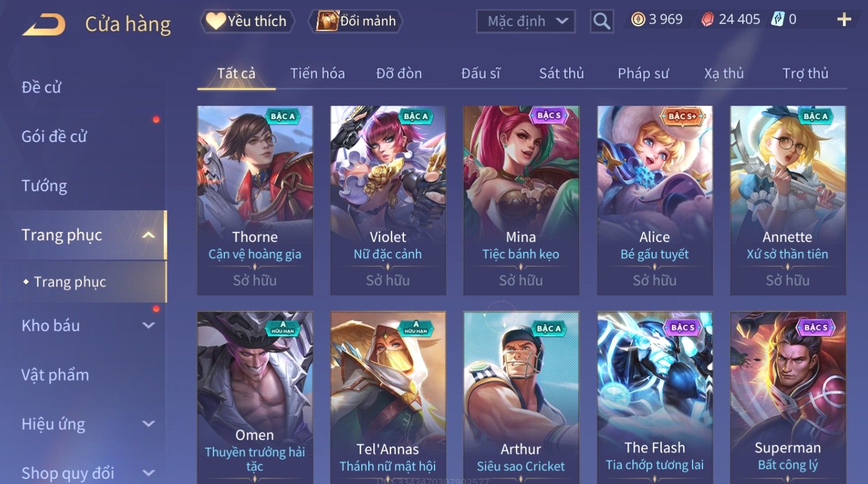The image size is (868, 484).
Task: Click the red ruby currency icon
Action: (707, 20)
